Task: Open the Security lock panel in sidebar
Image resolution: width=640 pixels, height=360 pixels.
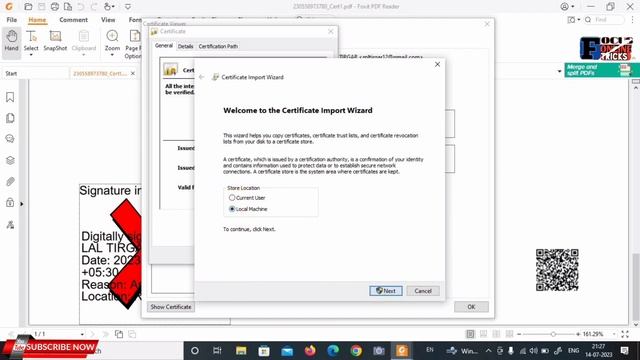Action: click(x=10, y=202)
